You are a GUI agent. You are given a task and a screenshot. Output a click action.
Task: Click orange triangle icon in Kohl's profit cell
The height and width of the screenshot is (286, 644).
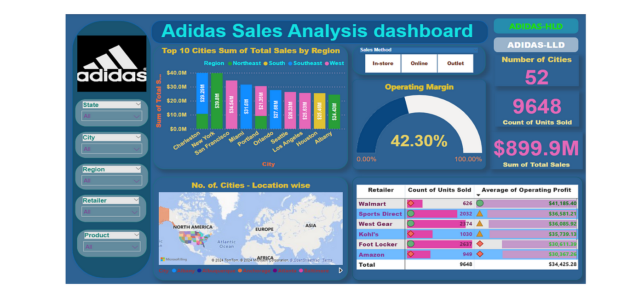click(480, 234)
